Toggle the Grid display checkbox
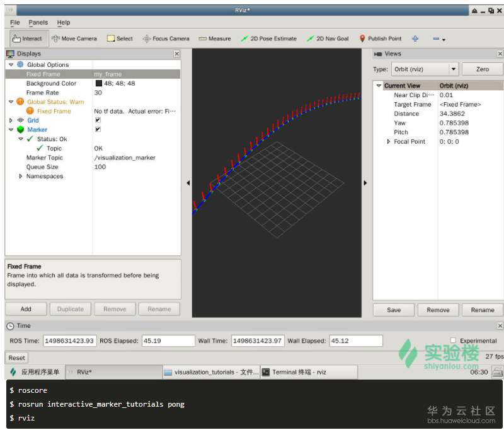Viewport: 504px width, 430px height. 98,120
